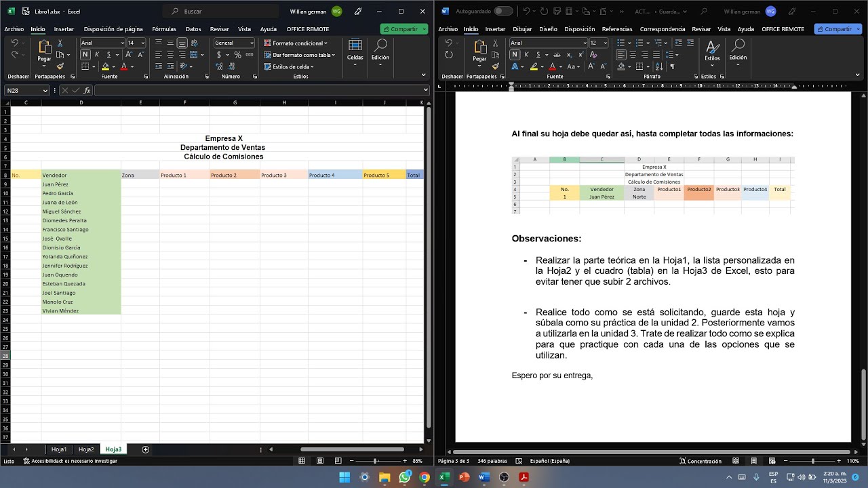
Task: Click Pegar paste button in Excel
Action: tap(44, 52)
